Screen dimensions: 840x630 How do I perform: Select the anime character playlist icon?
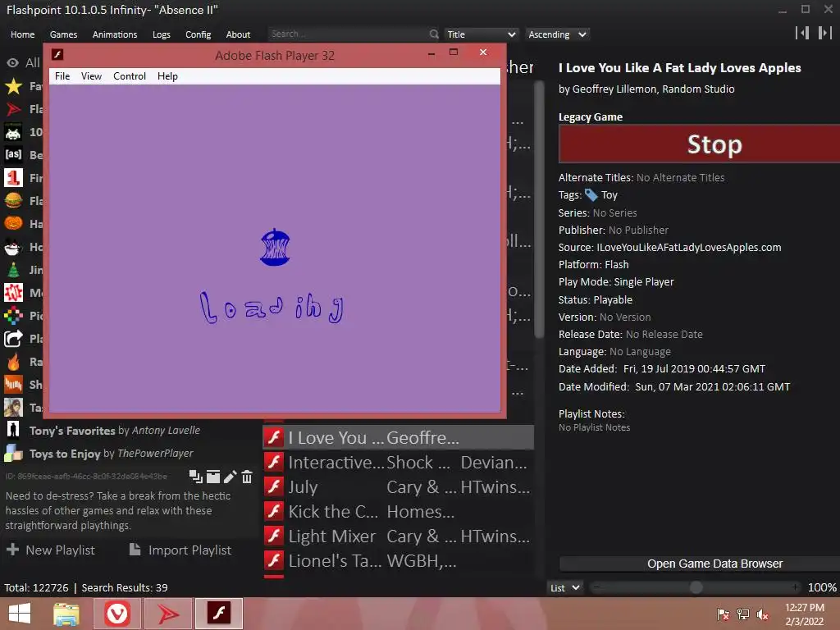[13, 408]
